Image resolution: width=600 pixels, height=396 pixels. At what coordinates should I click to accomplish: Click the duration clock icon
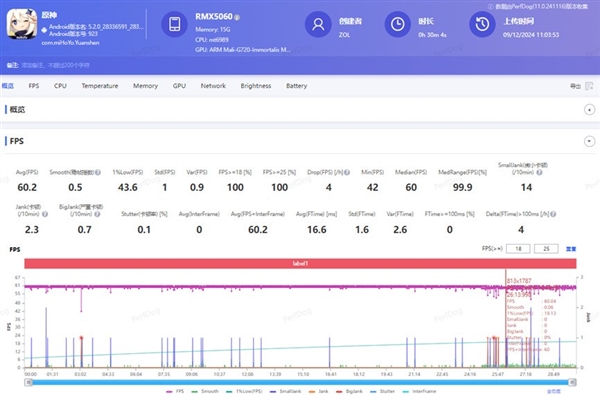(398, 24)
